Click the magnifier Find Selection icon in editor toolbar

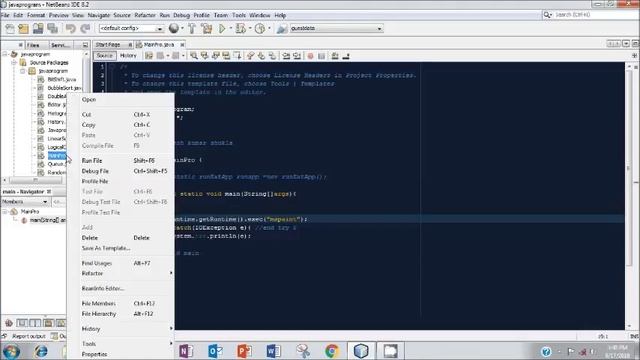194,56
